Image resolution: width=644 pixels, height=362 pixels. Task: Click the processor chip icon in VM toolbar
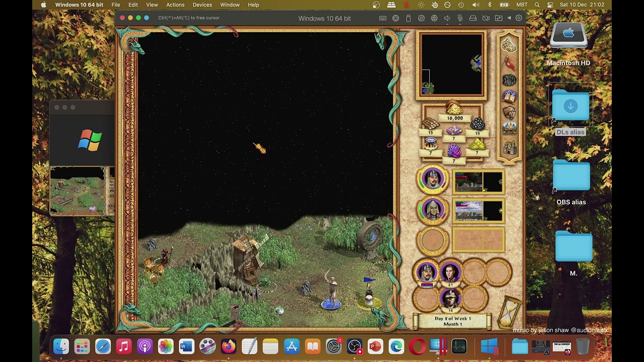[395, 18]
